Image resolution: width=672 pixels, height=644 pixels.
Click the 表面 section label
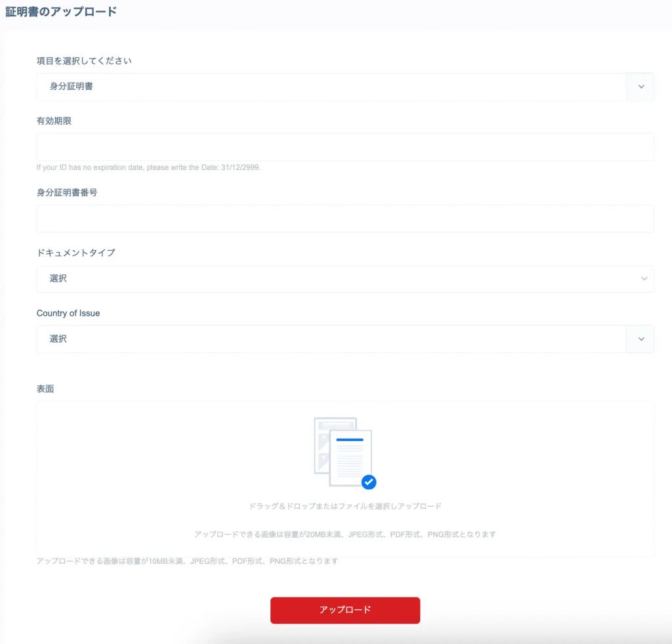45,388
